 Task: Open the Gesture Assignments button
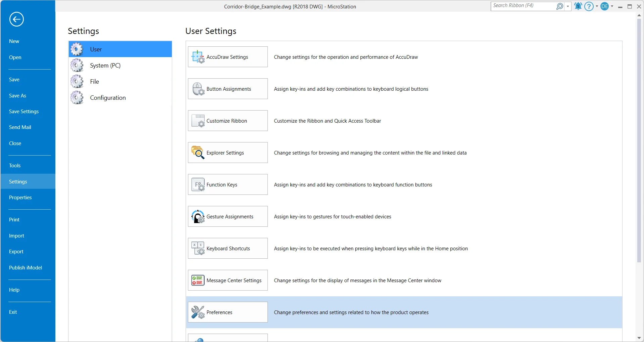pyautogui.click(x=228, y=216)
